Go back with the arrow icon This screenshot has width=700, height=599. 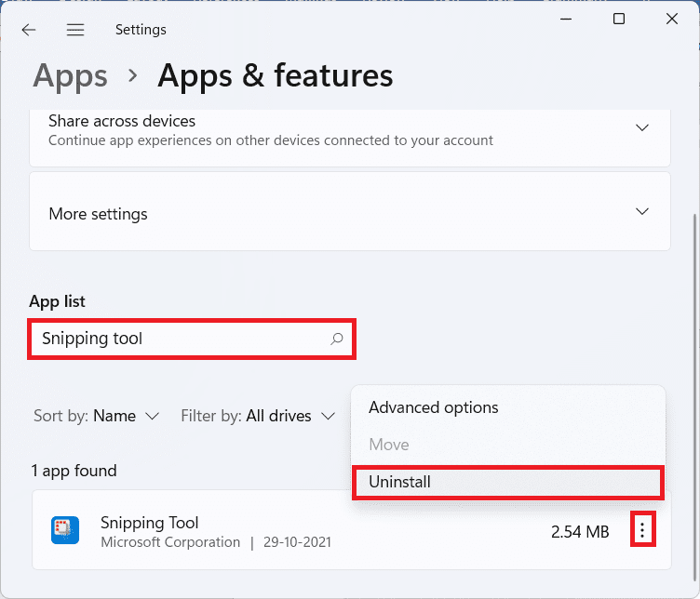tap(29, 30)
